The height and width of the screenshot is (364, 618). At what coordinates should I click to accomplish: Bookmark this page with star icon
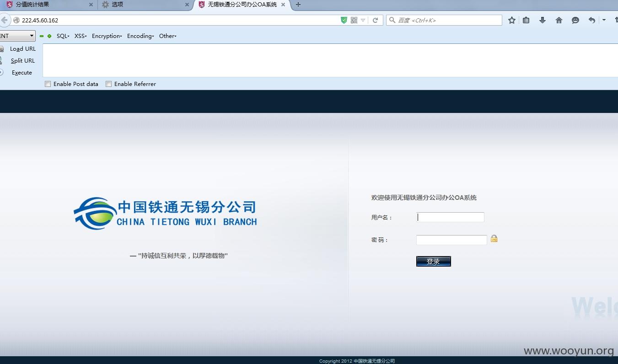pos(512,20)
